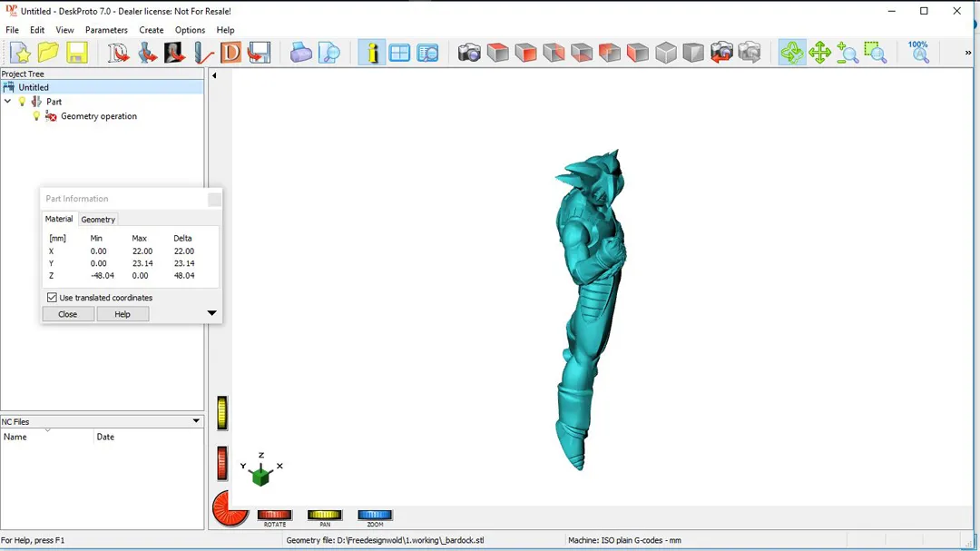
Task: Print using the printer icon
Action: tap(300, 53)
